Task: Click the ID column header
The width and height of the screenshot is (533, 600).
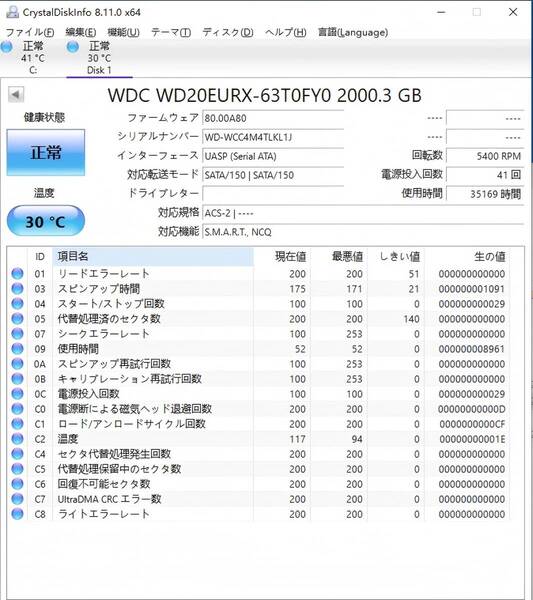Action: point(40,256)
